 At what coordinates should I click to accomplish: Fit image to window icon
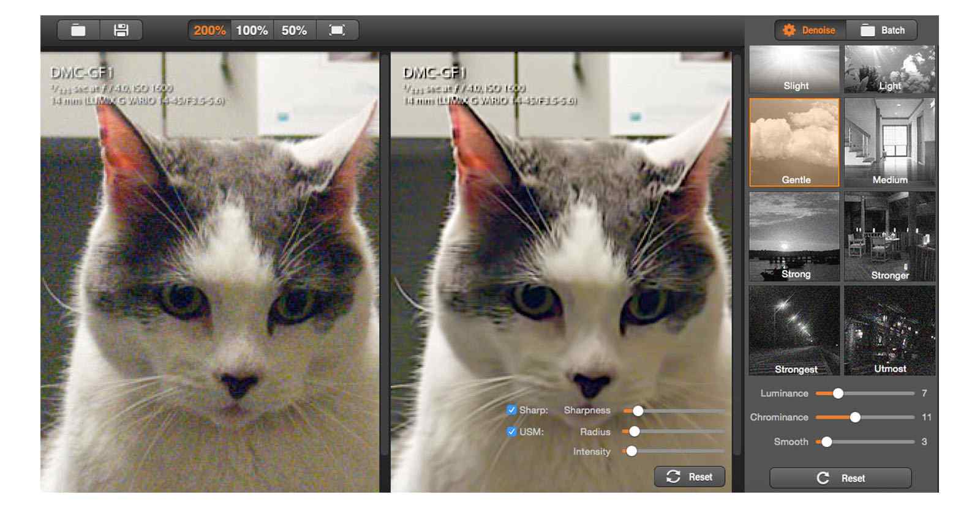tap(337, 30)
